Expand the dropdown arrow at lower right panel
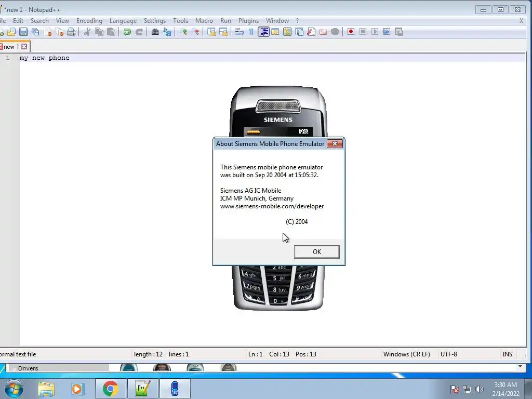The image size is (532, 399). 520,366
